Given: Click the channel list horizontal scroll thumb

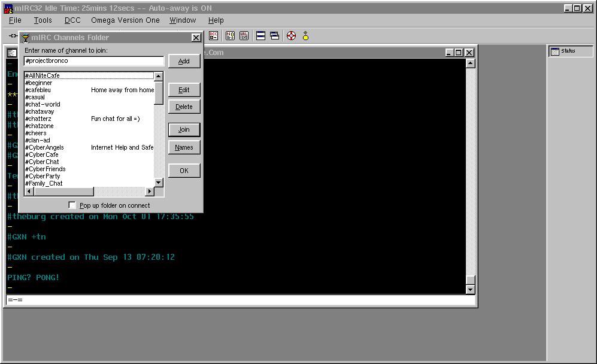Looking at the screenshot, I should (63, 191).
